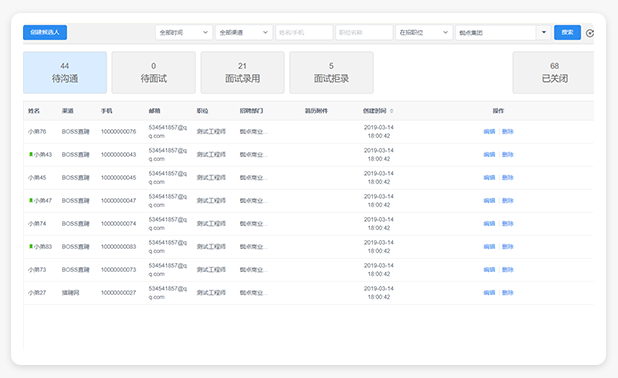This screenshot has height=378, width=618.
Task: Open the 全部时间 time filter dropdown
Action: pyautogui.click(x=184, y=32)
